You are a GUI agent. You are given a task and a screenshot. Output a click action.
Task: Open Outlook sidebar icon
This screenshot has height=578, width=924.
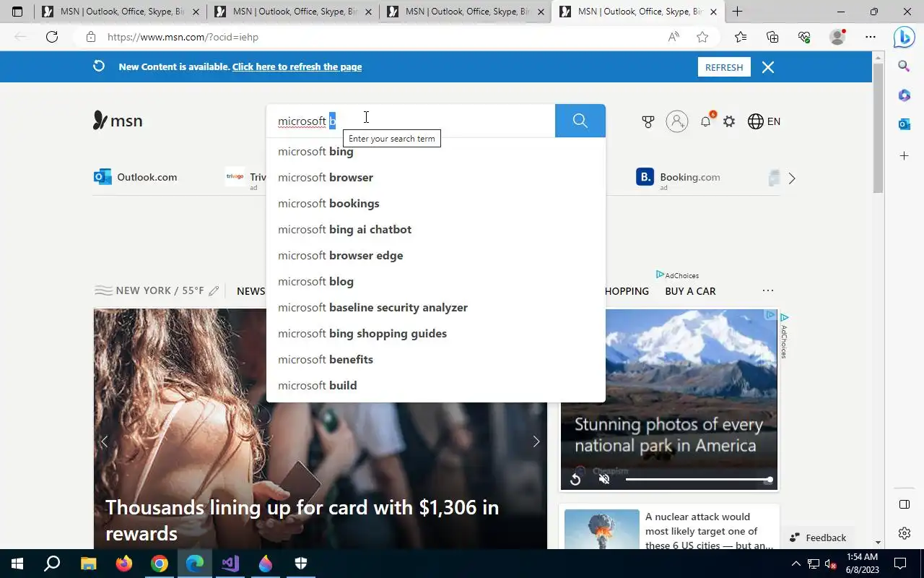904,124
